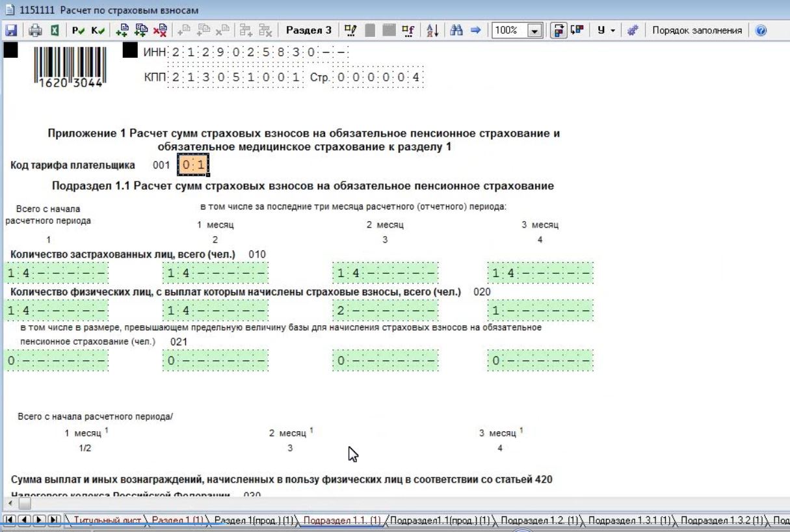Image resolution: width=790 pixels, height=532 pixels.
Task: Click the orange tariff code field '01'
Action: 193,165
